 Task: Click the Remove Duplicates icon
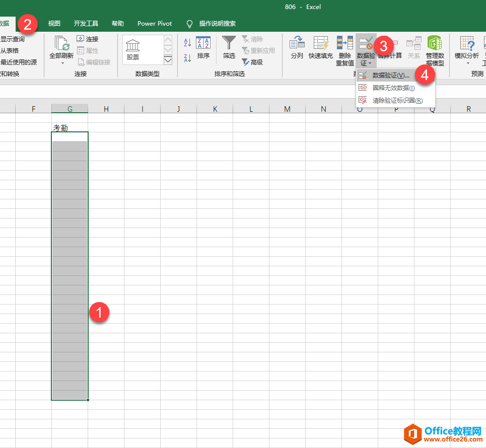tap(344, 43)
